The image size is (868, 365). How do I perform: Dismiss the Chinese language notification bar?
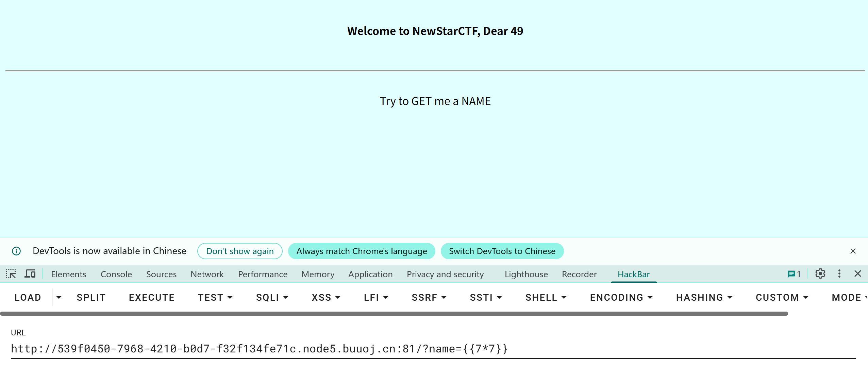click(x=853, y=251)
